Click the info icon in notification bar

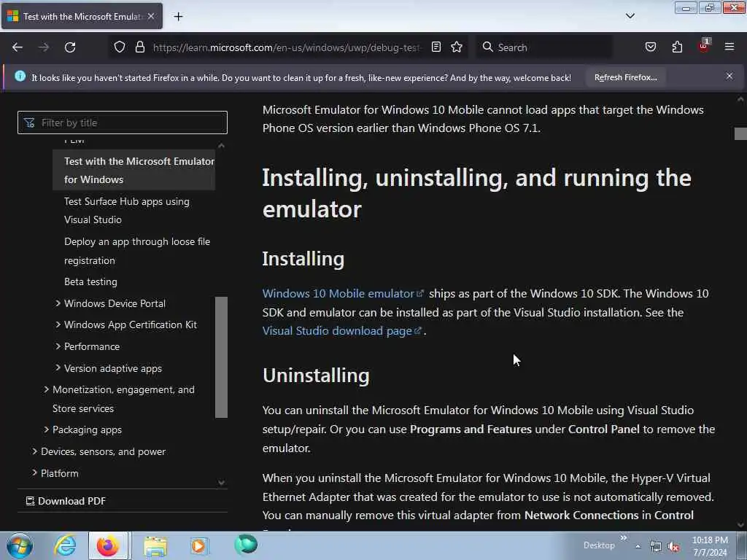(20, 76)
